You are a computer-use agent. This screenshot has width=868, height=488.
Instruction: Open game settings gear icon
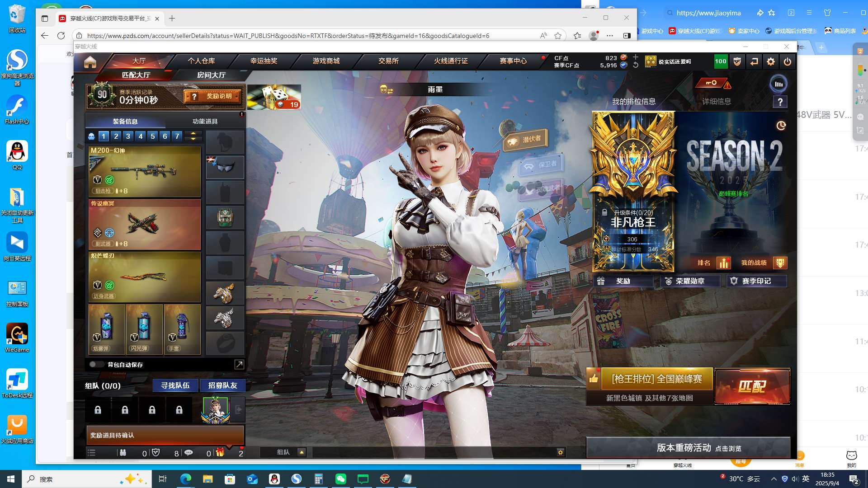click(x=771, y=62)
